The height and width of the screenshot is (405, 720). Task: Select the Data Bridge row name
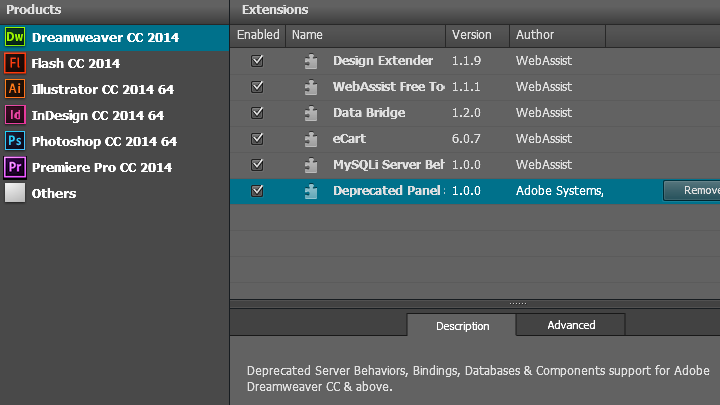pyautogui.click(x=369, y=112)
